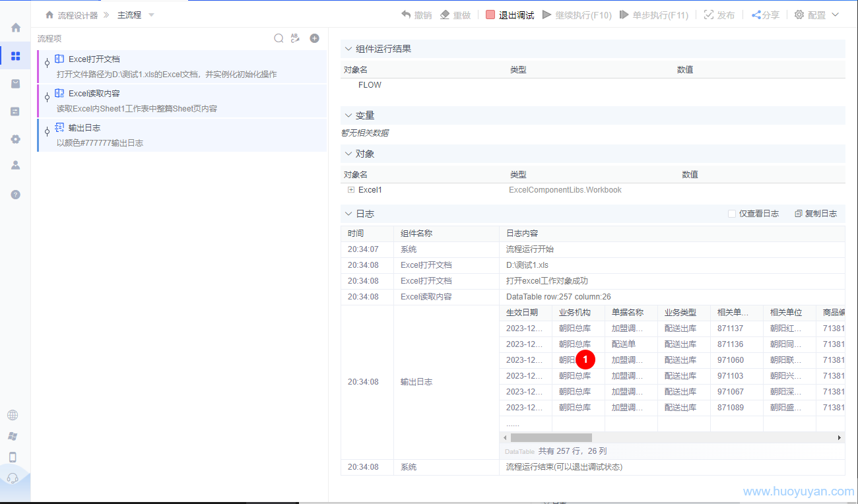Click the 复制日志 button
Image resolution: width=858 pixels, height=504 pixels.
point(814,213)
